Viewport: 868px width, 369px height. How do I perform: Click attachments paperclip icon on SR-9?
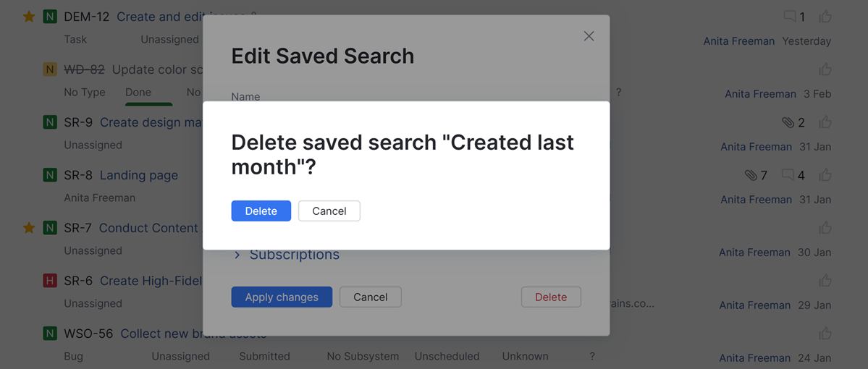(788, 122)
